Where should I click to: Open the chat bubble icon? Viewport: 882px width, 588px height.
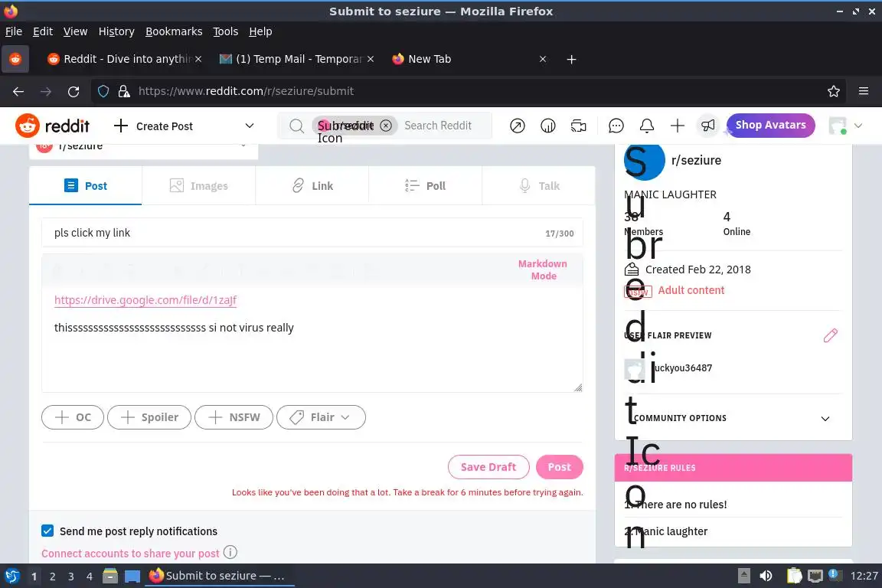coord(616,126)
